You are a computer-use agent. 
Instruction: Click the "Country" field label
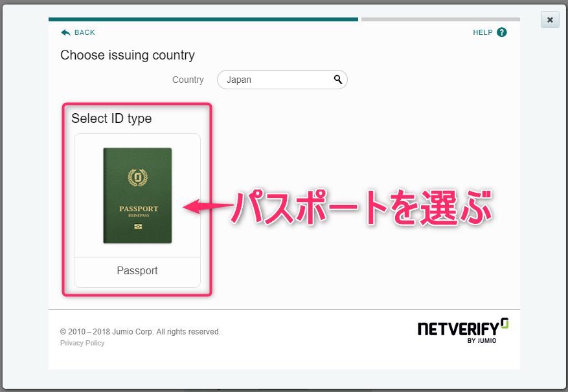point(188,80)
